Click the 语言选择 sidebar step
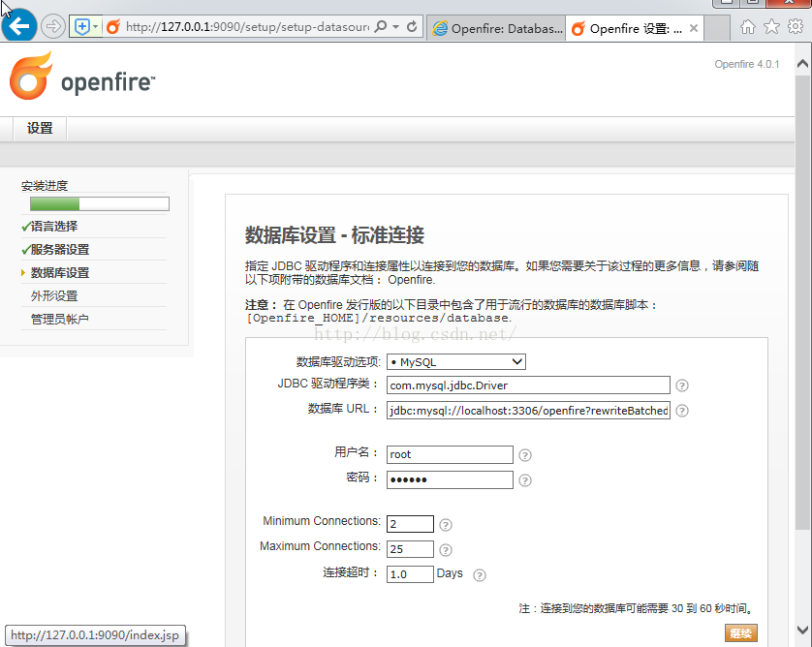Viewport: 812px width, 647px height. tap(54, 227)
